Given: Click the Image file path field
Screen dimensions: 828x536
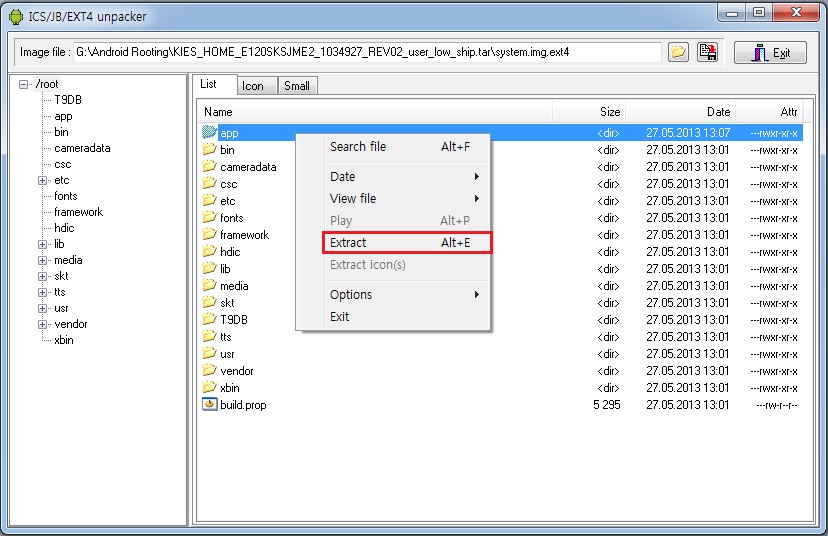Looking at the screenshot, I should (367, 52).
